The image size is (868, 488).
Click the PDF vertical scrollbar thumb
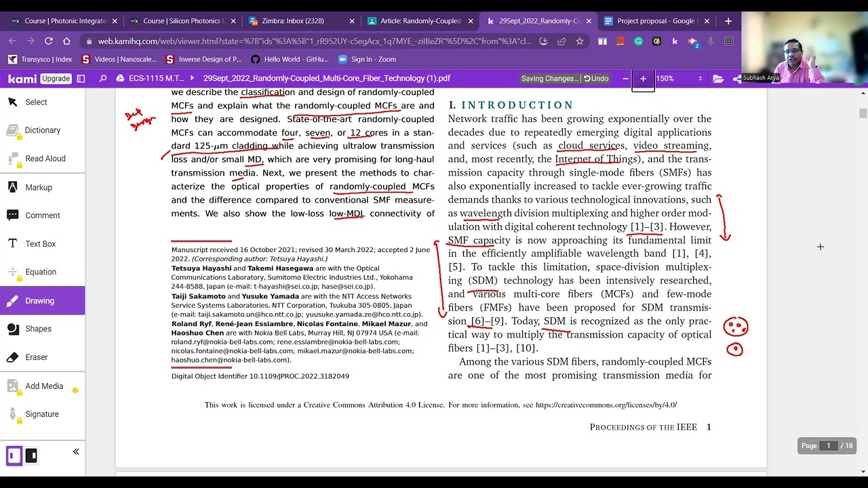click(863, 113)
